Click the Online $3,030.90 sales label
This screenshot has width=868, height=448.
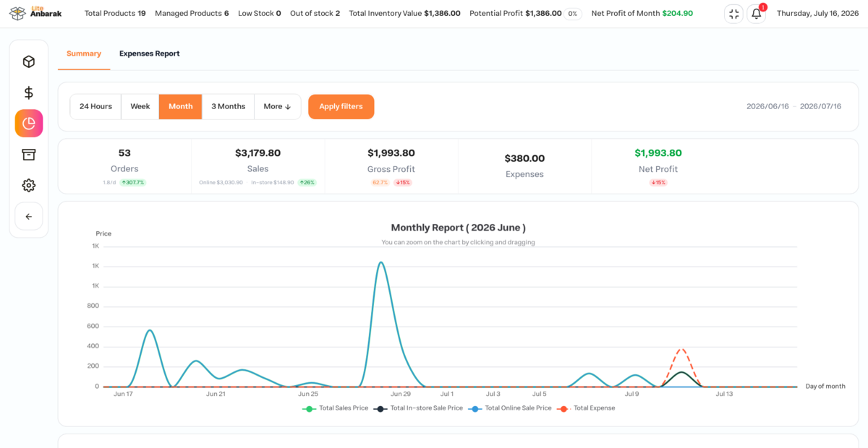tap(221, 183)
